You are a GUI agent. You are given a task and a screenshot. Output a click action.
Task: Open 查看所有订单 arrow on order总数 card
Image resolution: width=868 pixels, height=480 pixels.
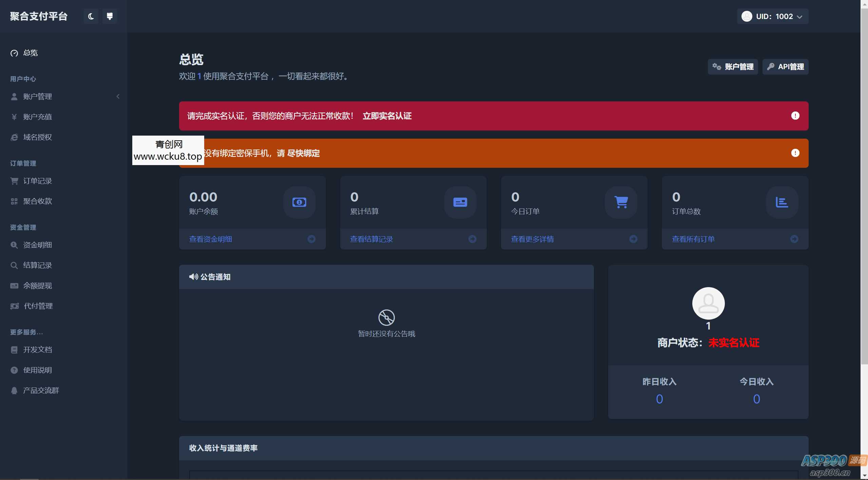(x=795, y=239)
